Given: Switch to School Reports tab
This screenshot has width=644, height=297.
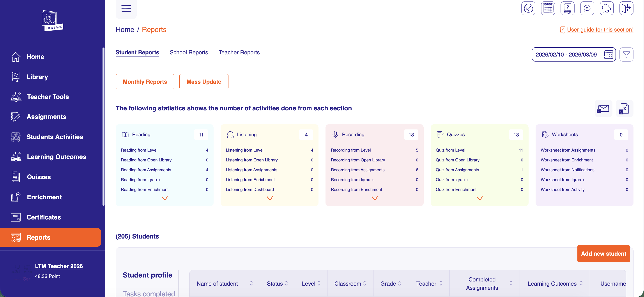Looking at the screenshot, I should [189, 53].
